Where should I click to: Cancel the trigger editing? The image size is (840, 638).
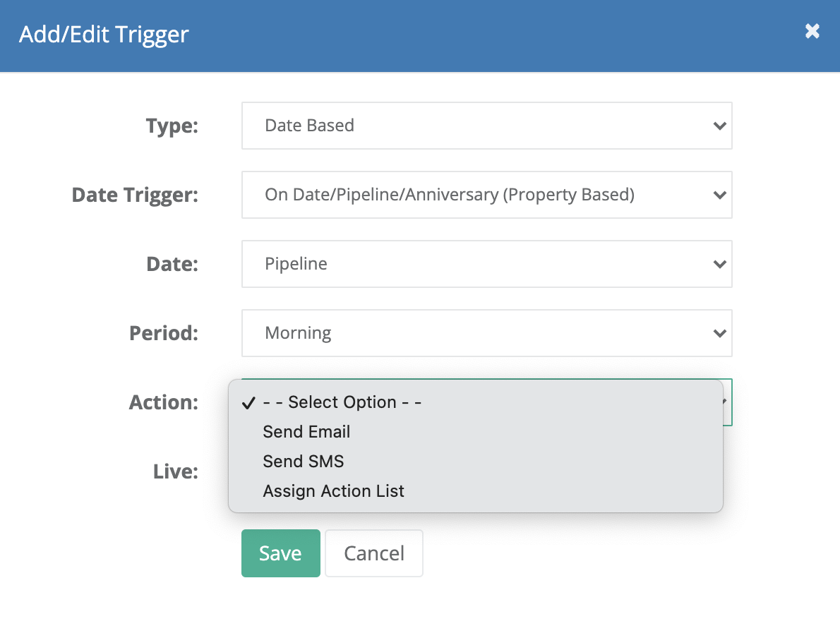pyautogui.click(x=374, y=553)
